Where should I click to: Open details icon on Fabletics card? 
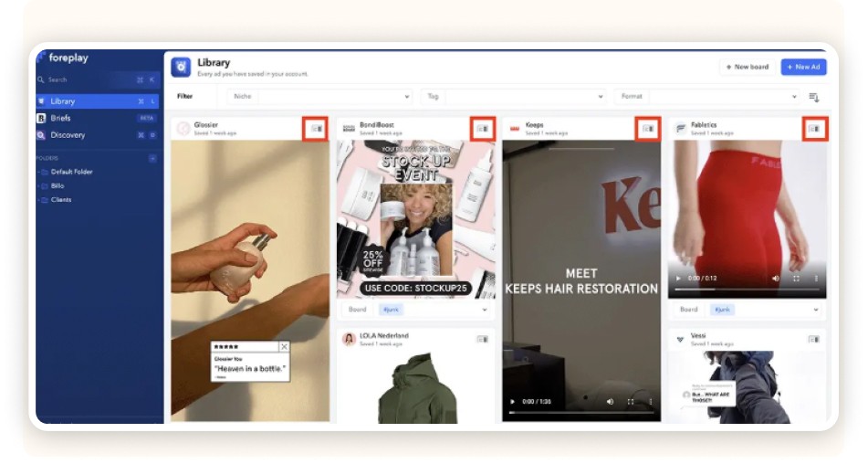coord(814,129)
